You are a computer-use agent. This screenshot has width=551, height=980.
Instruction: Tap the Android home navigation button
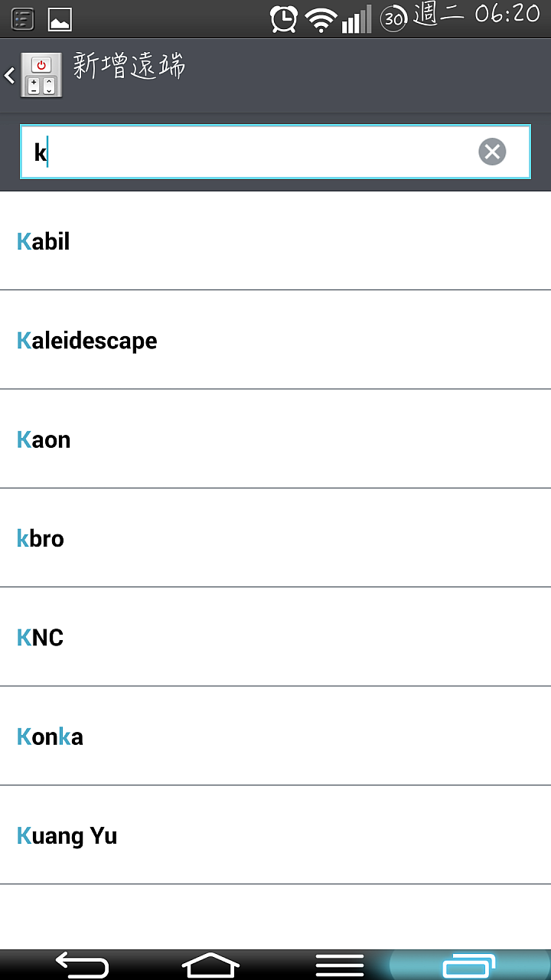tap(210, 965)
